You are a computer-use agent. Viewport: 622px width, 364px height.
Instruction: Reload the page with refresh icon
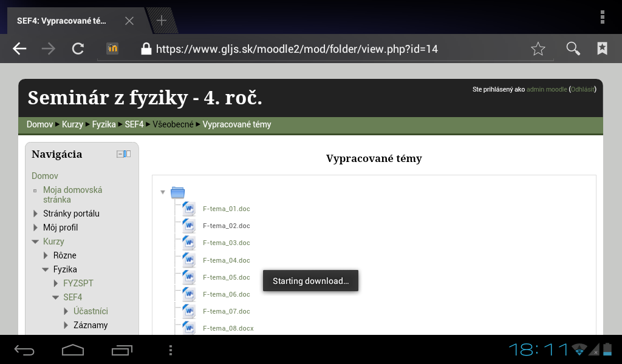click(78, 49)
